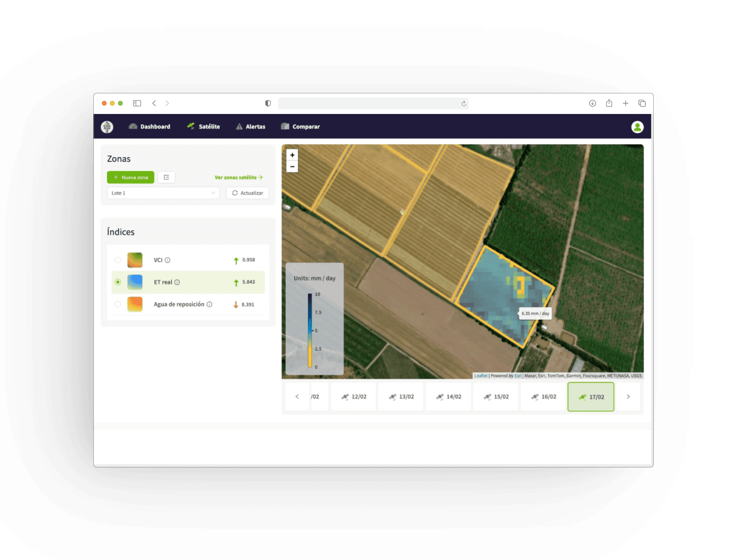Zoom out on the map

pyautogui.click(x=292, y=167)
